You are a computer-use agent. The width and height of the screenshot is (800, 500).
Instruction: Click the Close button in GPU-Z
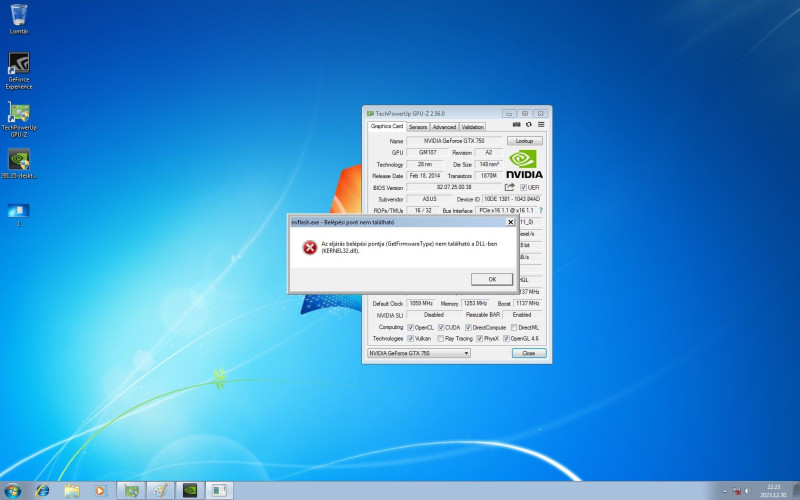click(x=529, y=353)
